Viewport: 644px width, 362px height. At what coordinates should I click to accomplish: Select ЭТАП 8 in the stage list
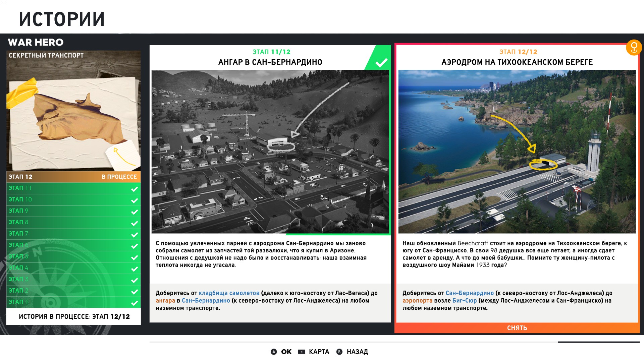[x=73, y=222]
